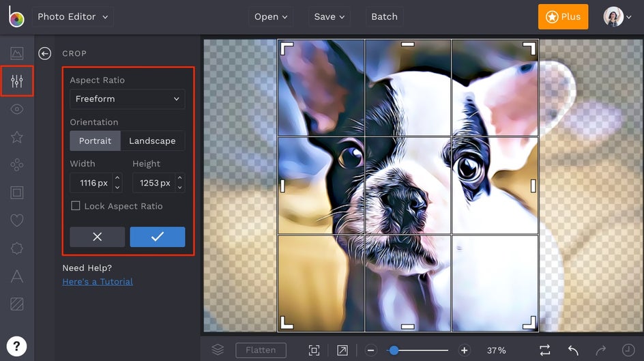The height and width of the screenshot is (361, 644).
Task: Open the Text letter A icon
Action: tap(17, 276)
